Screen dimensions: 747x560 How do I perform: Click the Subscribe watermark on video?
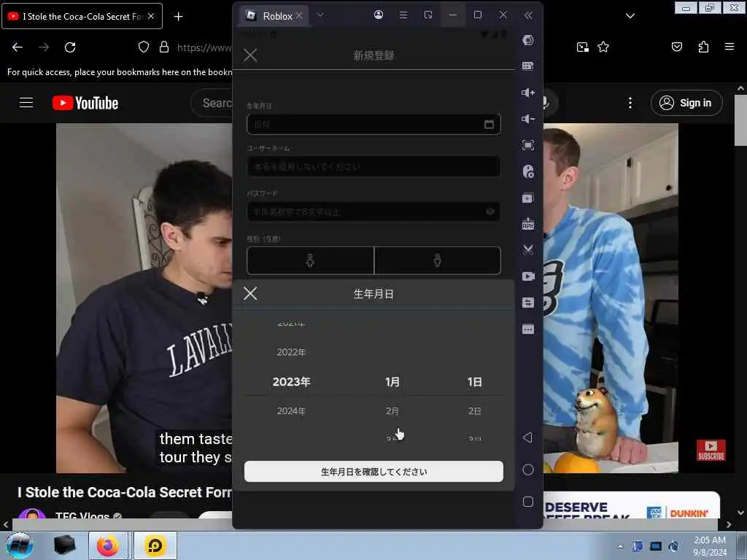711,450
